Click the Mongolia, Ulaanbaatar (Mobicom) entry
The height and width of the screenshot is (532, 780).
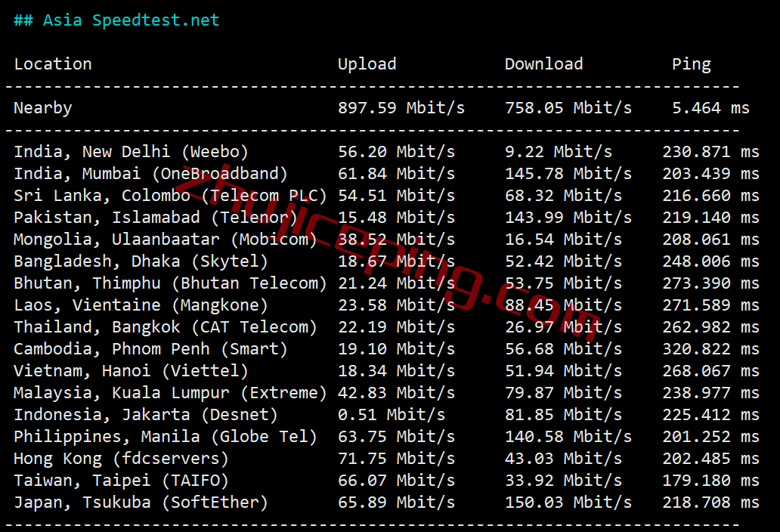[x=166, y=239]
